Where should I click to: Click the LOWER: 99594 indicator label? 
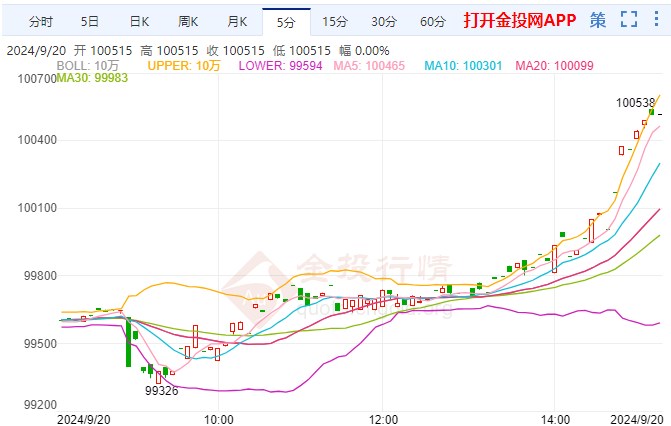tap(280, 66)
